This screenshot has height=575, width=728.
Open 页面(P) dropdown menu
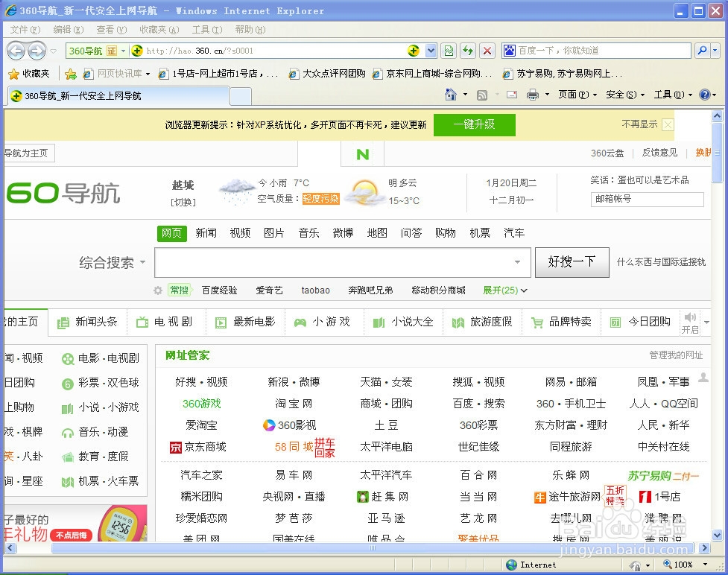coord(577,95)
